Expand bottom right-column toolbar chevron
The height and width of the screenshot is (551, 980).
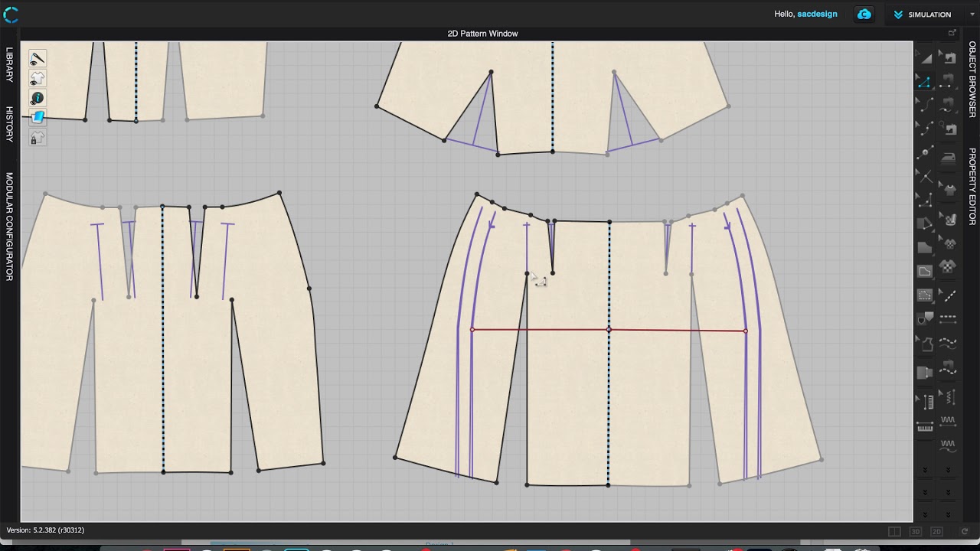pos(949,515)
